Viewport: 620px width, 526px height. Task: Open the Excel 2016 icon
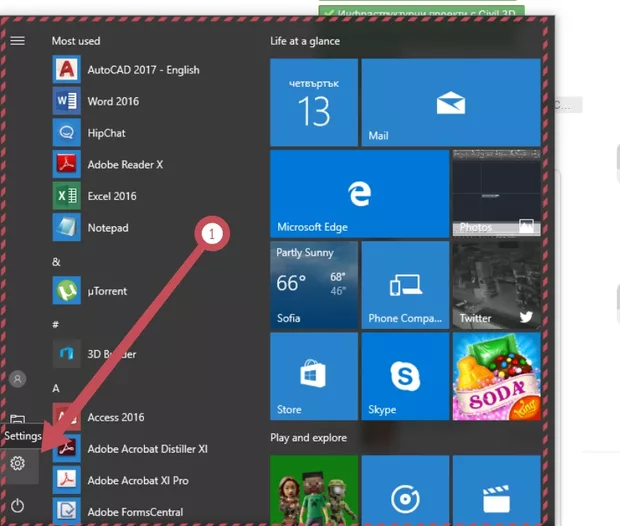click(x=66, y=196)
